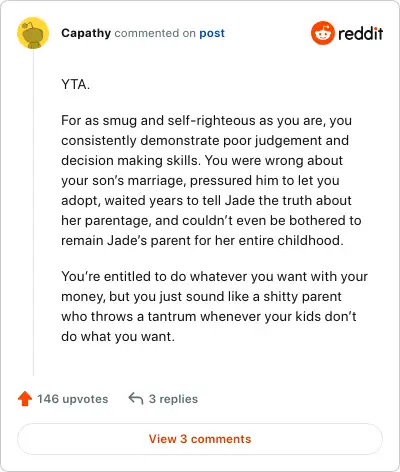Open the blue "post" link

[212, 33]
